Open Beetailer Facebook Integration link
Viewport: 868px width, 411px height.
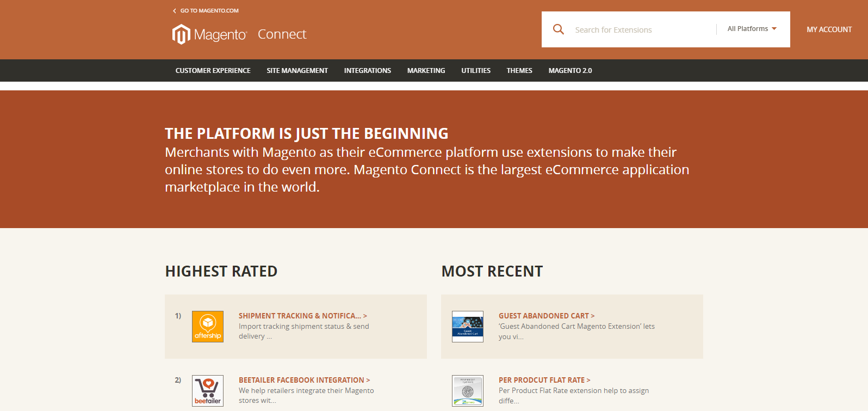coord(304,380)
